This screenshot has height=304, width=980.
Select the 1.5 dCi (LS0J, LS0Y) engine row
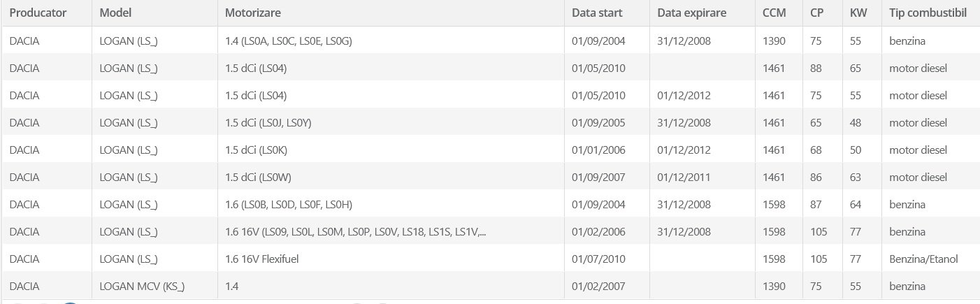[490, 122]
